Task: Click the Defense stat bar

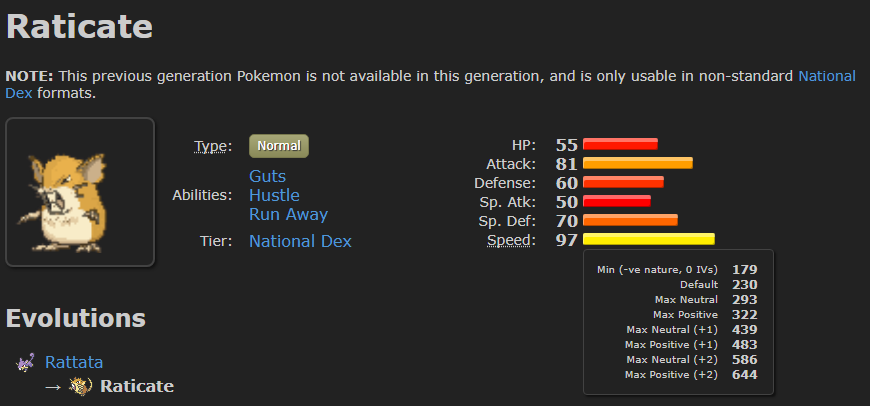Action: 623,182
